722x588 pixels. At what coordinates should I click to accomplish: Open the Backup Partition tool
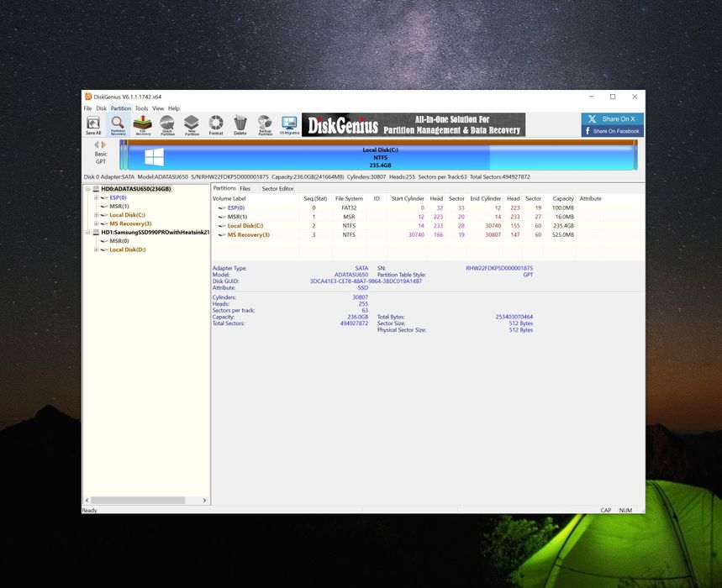[x=265, y=125]
